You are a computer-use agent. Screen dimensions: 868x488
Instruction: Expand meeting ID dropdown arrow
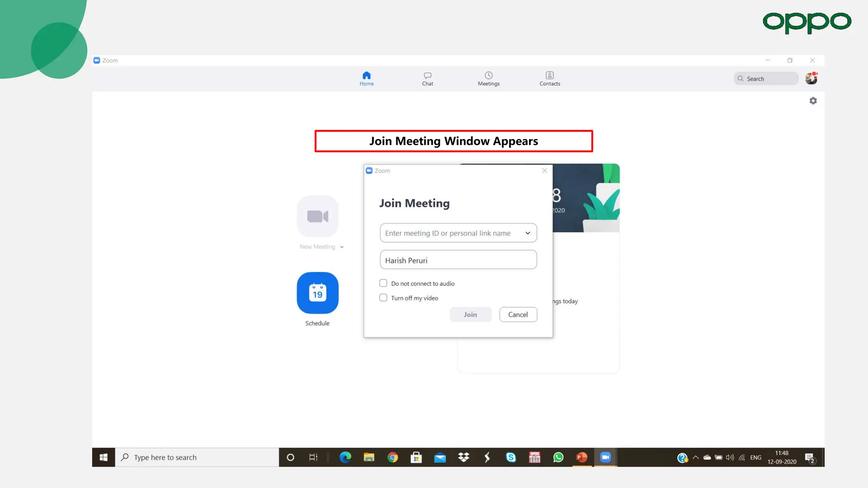coord(528,233)
